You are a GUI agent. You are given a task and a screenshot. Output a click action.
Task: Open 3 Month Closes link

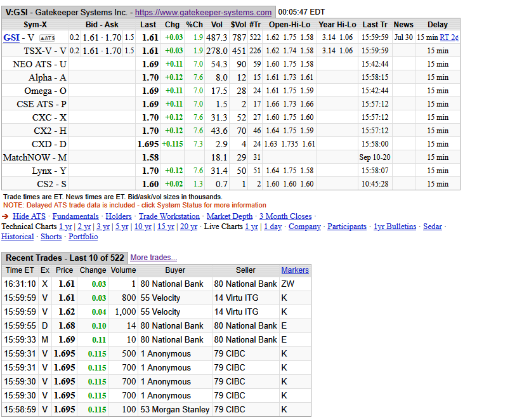[285, 216]
